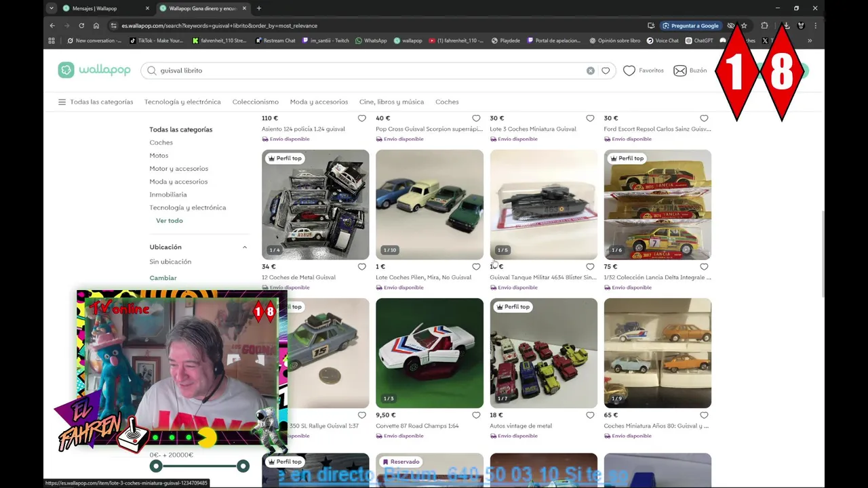Select Moda y accesorios in the top category bar
This screenshot has height=488, width=868.
[x=319, y=102]
